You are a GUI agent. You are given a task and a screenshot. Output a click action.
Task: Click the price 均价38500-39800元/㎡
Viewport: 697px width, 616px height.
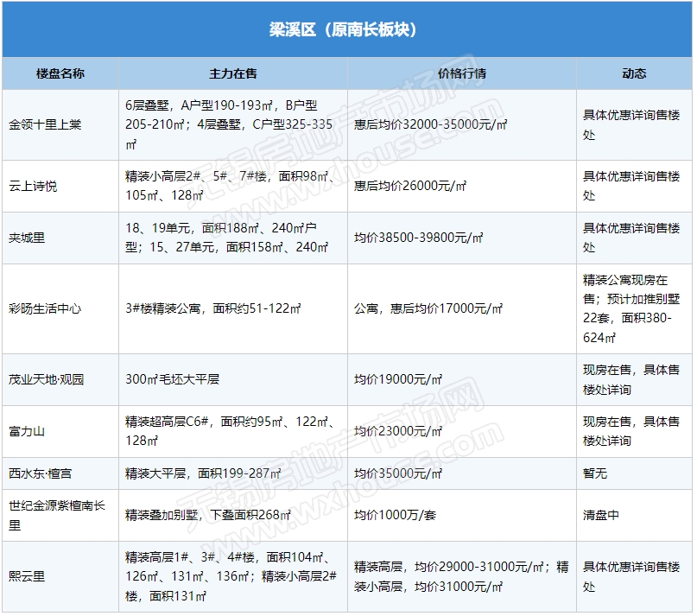coord(418,238)
